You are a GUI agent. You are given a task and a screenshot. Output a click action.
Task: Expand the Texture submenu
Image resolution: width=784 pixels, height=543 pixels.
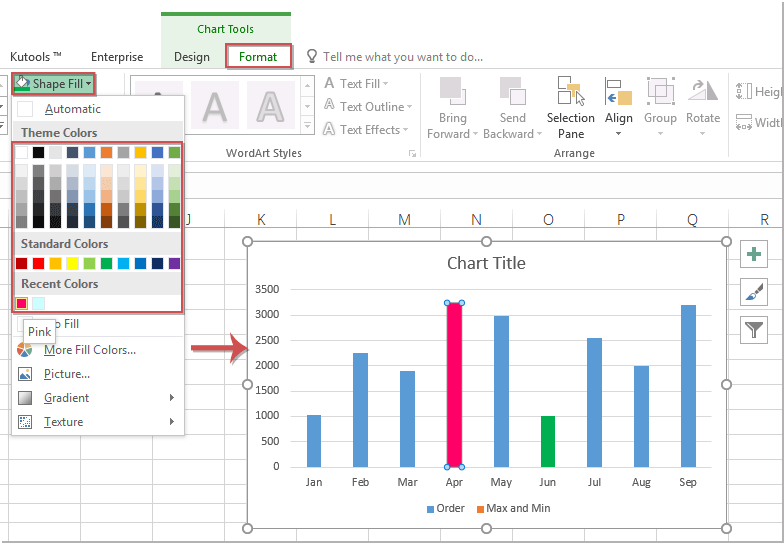[x=98, y=422]
